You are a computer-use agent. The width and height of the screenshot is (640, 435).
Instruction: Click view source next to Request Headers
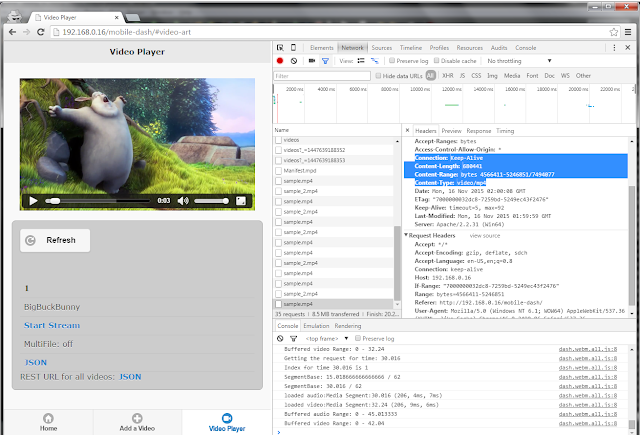tap(484, 236)
